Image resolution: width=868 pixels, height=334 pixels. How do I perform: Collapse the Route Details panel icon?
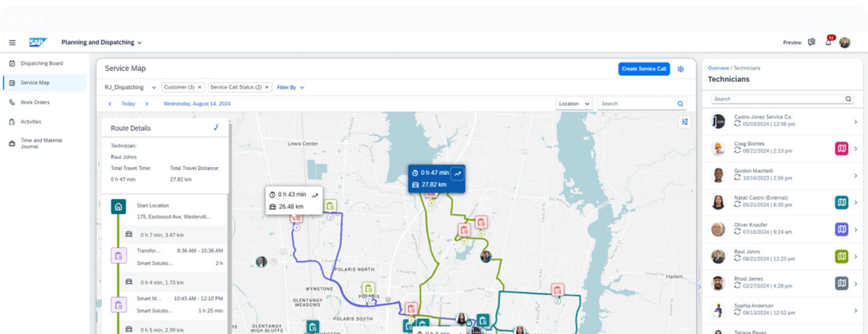click(216, 128)
